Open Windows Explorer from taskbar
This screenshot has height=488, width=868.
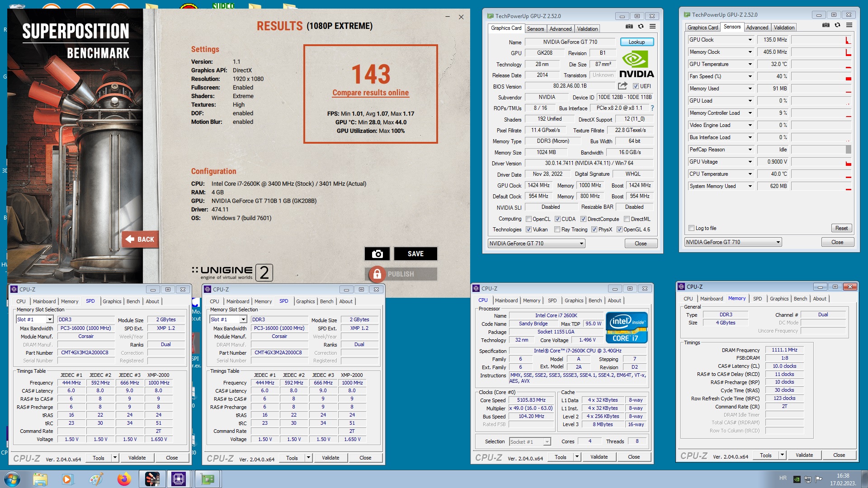click(x=40, y=479)
